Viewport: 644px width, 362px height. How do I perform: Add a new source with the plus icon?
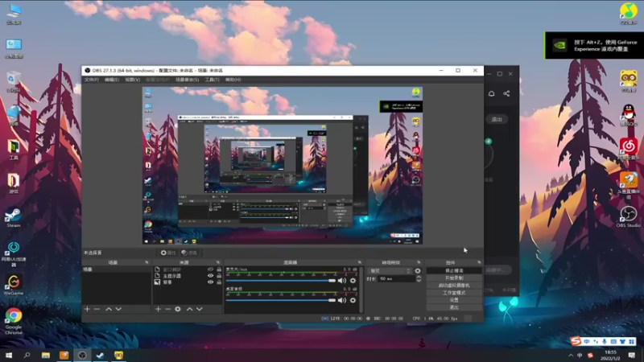point(158,309)
